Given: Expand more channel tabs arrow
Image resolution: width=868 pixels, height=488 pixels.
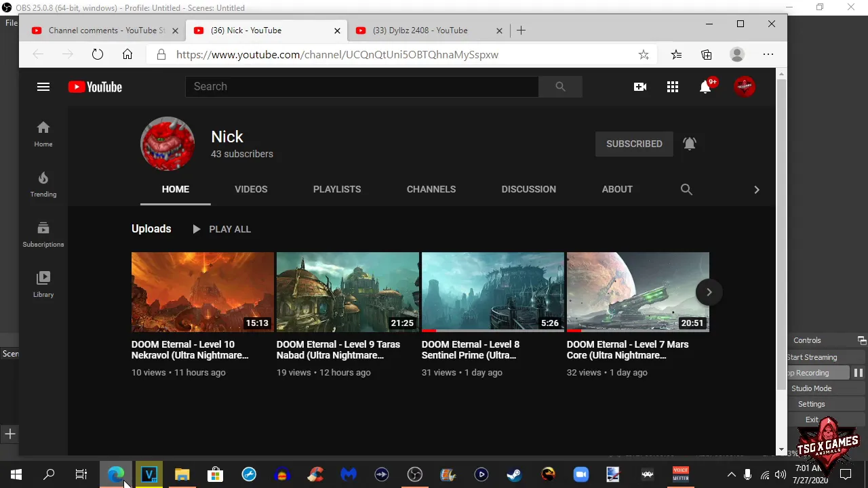Looking at the screenshot, I should pos(757,189).
